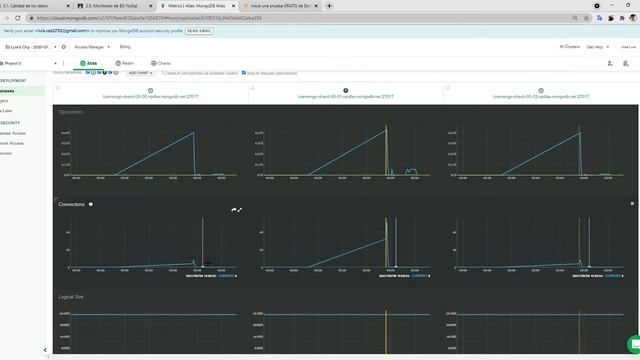The image size is (640, 360).
Task: Close the Connections chart row
Action: pyautogui.click(x=632, y=203)
